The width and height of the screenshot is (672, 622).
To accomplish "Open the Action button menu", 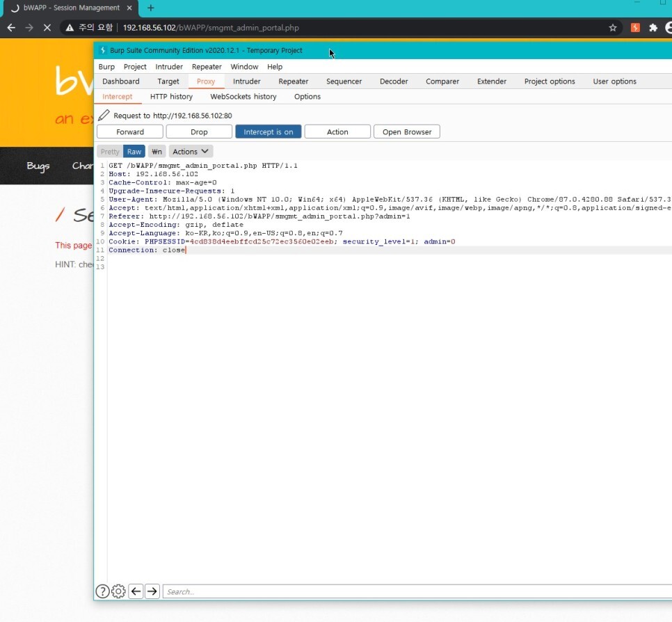I will 337,131.
